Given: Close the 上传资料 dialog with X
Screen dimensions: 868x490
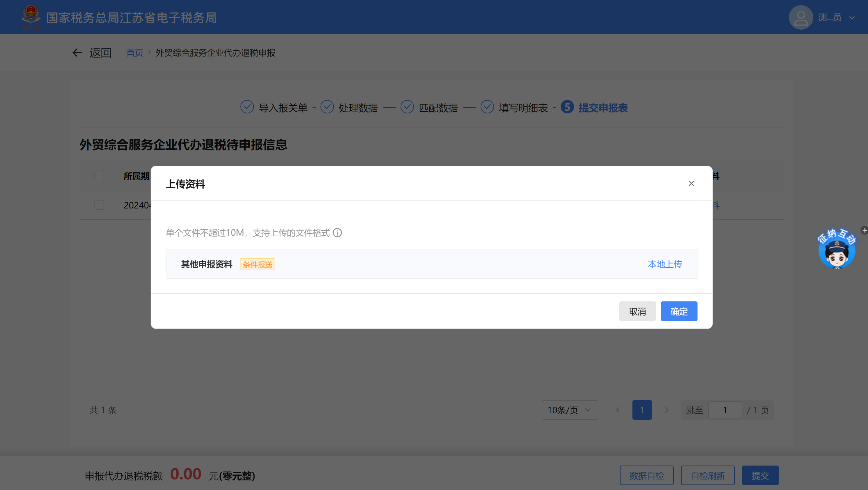Looking at the screenshot, I should (x=691, y=183).
